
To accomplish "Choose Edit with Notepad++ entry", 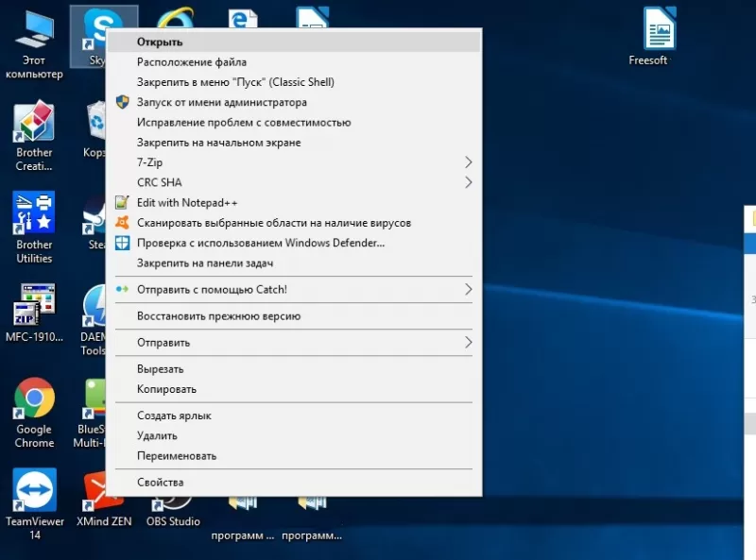I will (x=185, y=202).
